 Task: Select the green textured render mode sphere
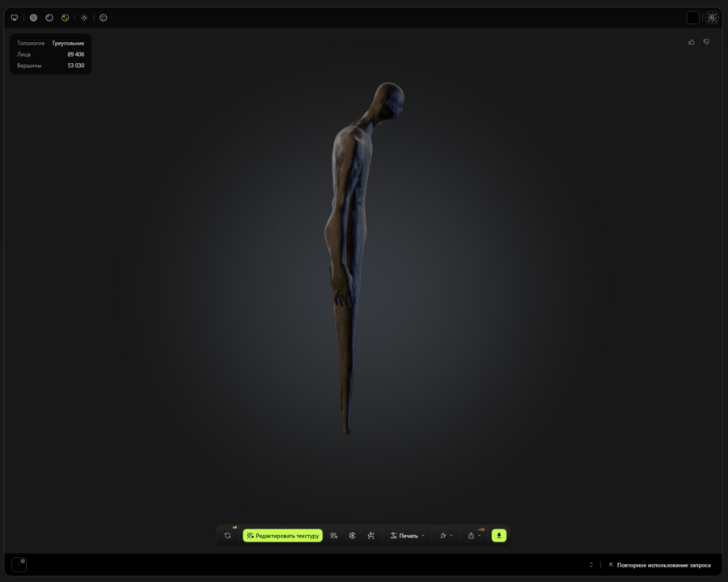[65, 18]
